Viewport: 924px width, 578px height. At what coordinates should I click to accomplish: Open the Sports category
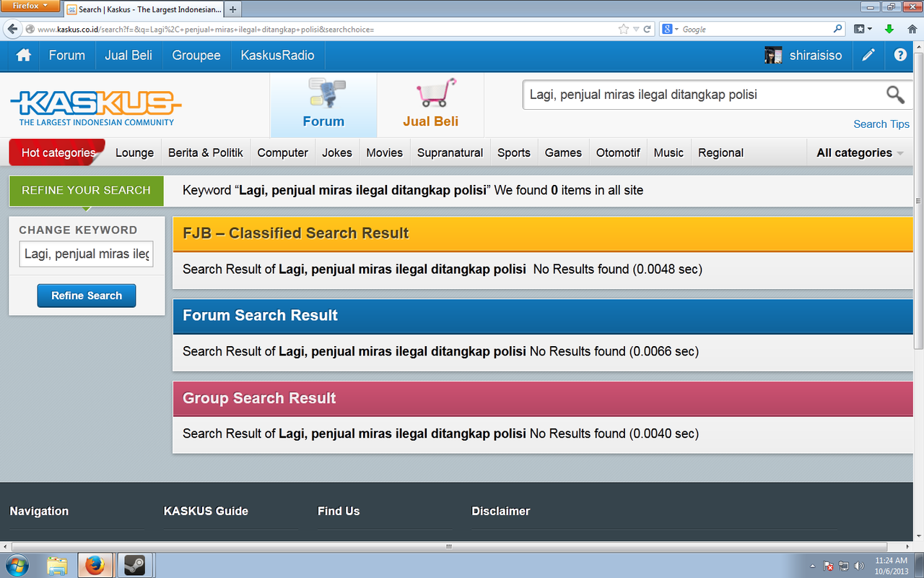(x=514, y=152)
